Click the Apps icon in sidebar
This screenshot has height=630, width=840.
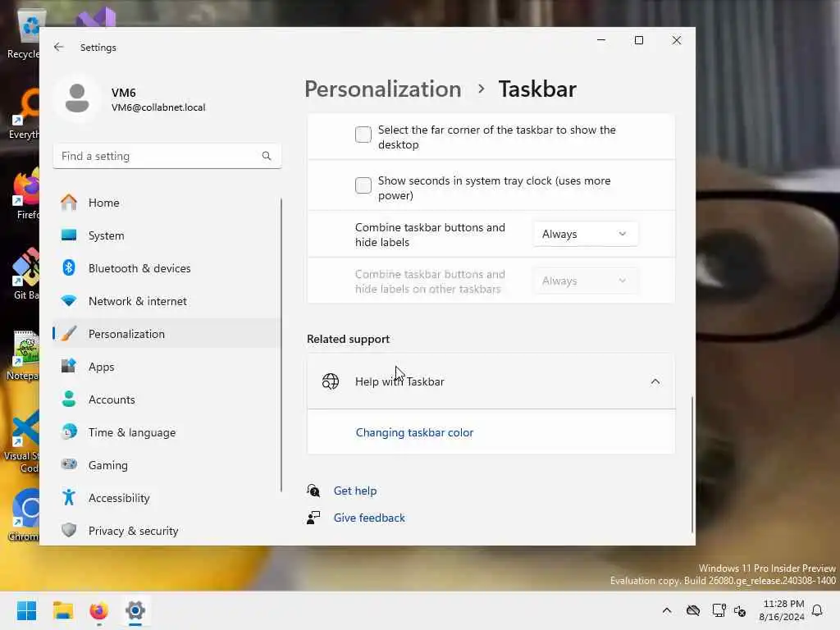[x=69, y=367]
